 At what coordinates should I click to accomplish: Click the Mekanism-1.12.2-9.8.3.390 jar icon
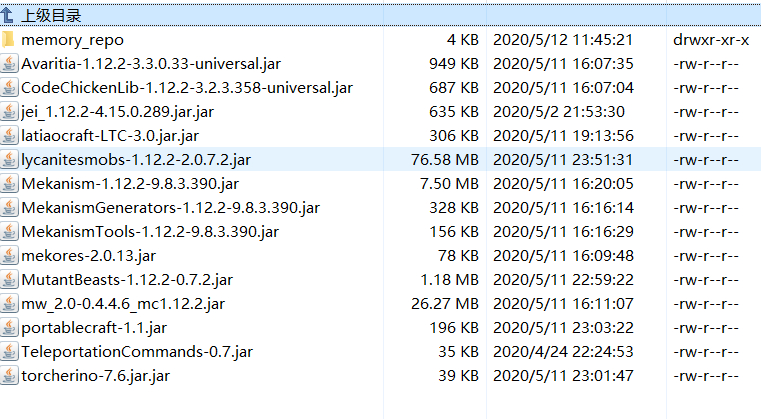9,184
